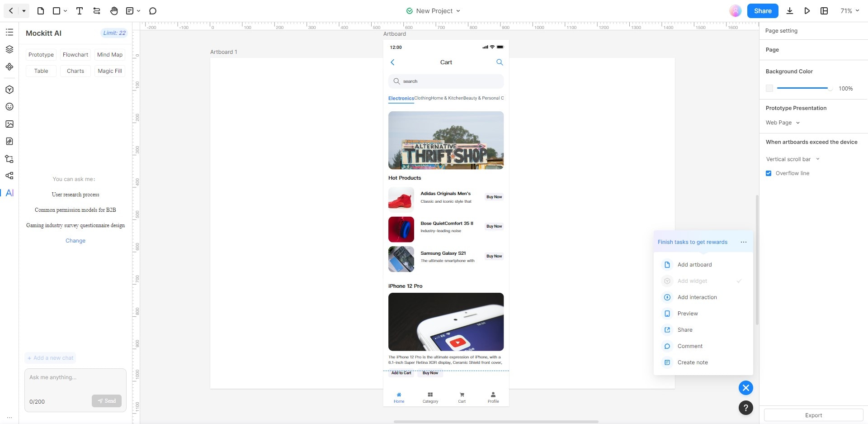Viewport: 868px width, 424px height.
Task: Open the Layers panel in left sidebar
Action: [x=9, y=49]
